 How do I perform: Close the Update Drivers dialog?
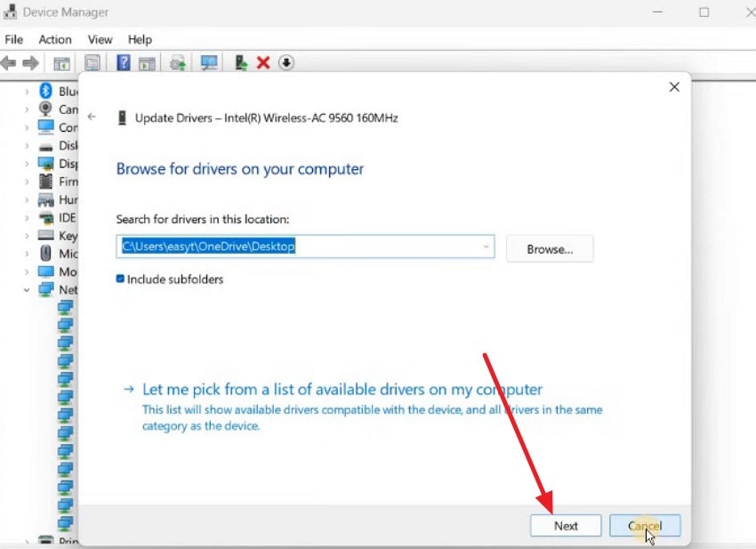pyautogui.click(x=674, y=87)
